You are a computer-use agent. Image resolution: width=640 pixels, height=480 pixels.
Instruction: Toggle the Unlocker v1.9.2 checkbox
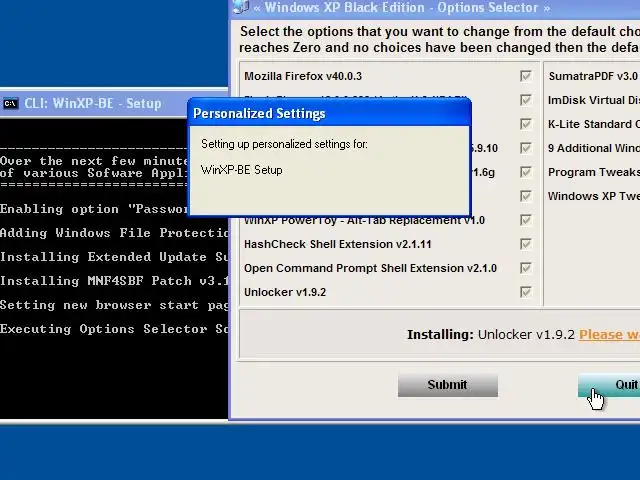(526, 292)
